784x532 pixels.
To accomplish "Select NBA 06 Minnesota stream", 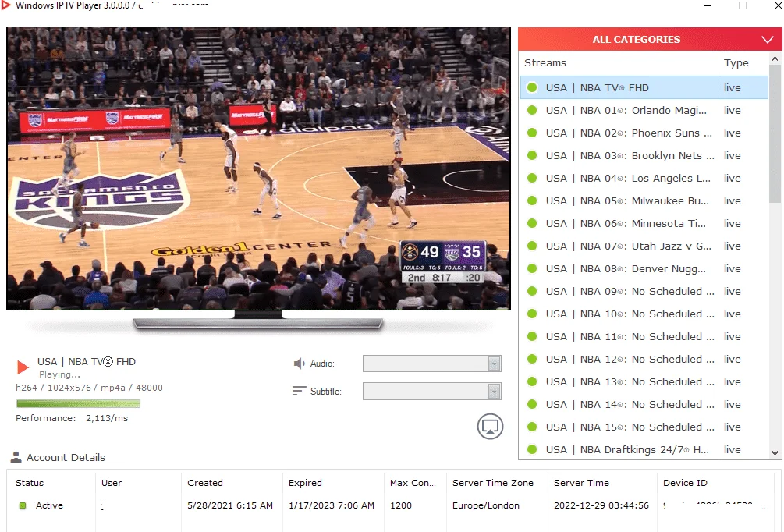I will click(x=644, y=223).
